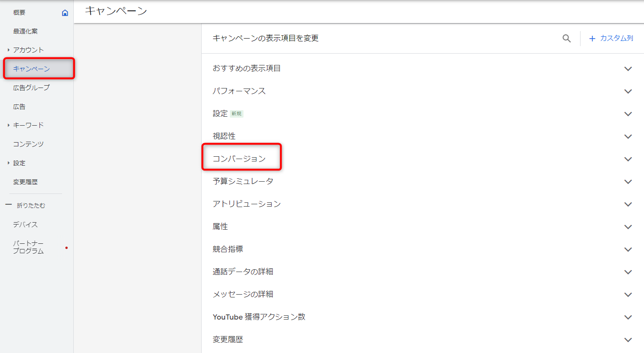
Task: Click the カスタム列 link
Action: (617, 39)
